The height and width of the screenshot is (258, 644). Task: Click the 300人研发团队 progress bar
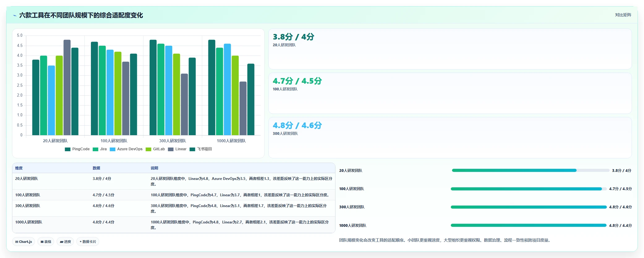click(x=529, y=207)
